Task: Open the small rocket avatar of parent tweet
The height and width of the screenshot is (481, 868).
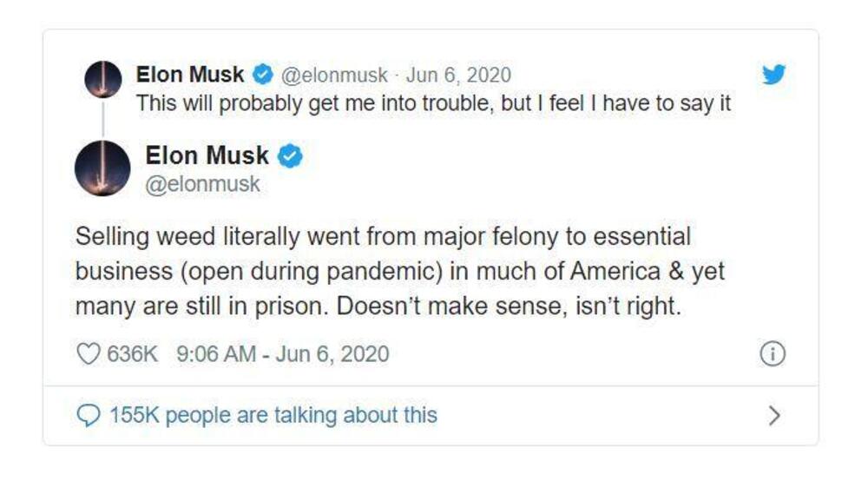Action: point(102,80)
